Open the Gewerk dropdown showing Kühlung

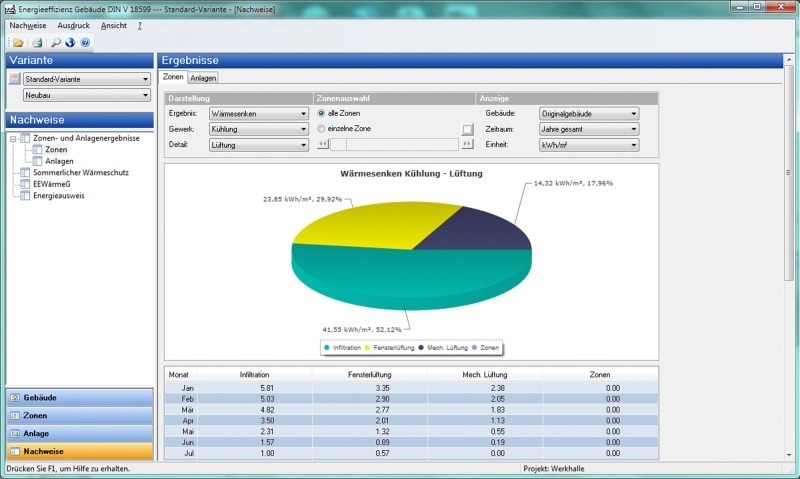pos(259,129)
